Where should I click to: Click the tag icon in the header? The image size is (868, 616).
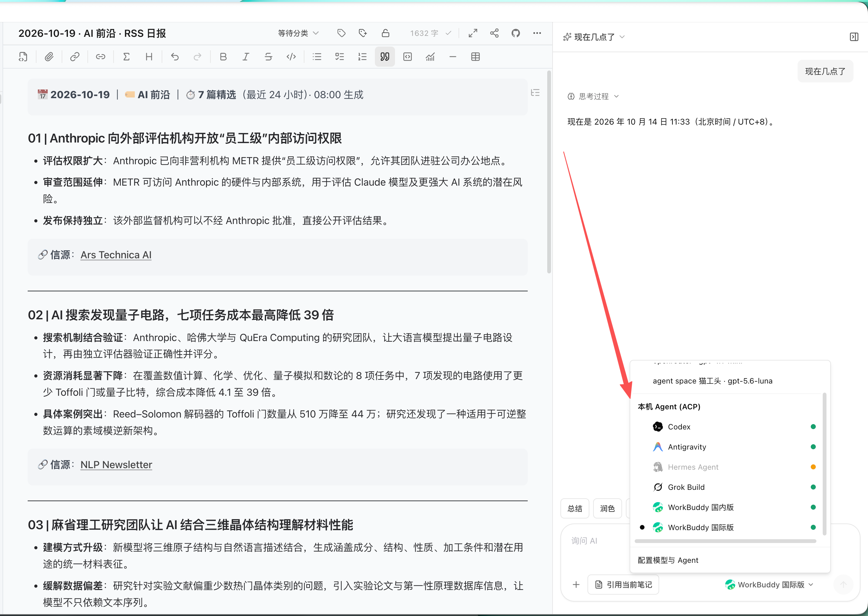(341, 33)
